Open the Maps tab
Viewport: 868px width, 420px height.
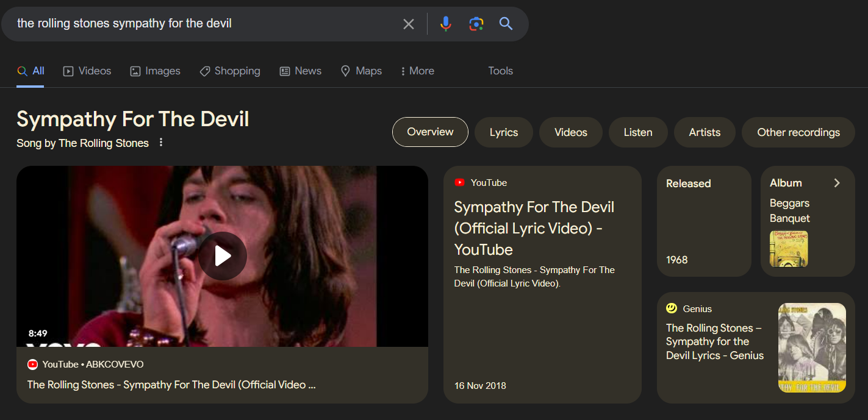[x=361, y=71]
